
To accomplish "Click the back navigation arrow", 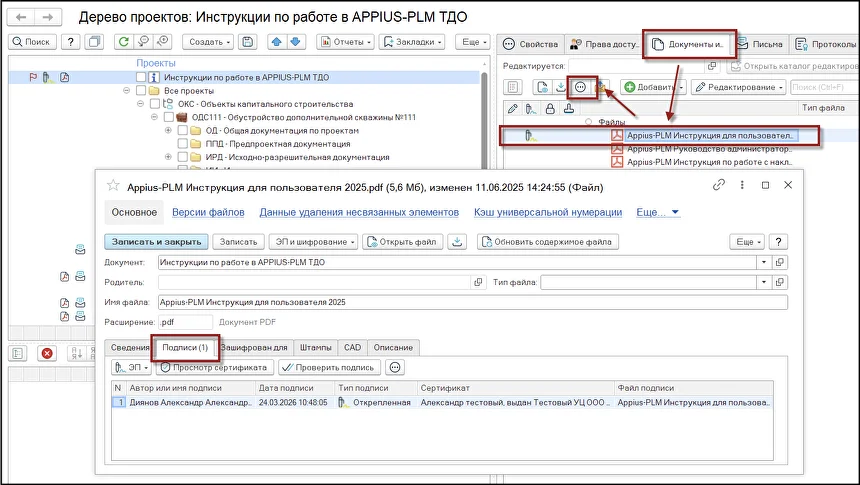I will tap(21, 17).
